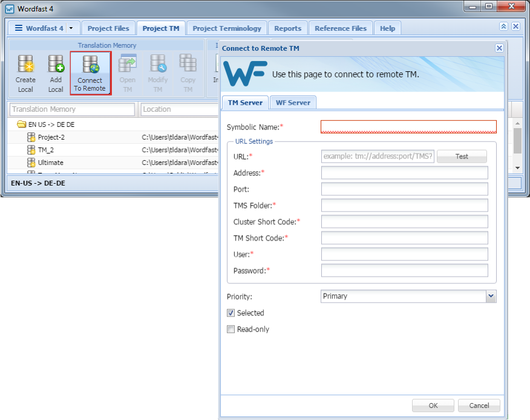Click Cancel to dismiss the dialog
530x420 pixels.
coord(479,405)
